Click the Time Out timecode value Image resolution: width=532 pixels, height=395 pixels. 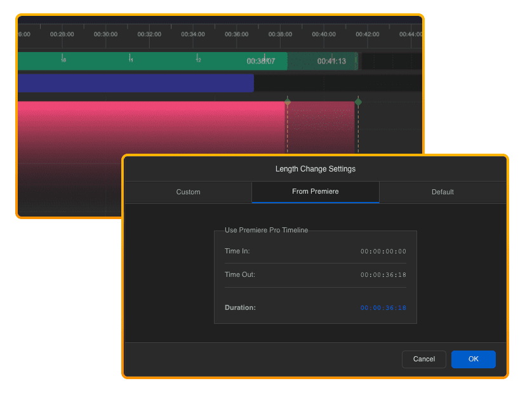[383, 274]
